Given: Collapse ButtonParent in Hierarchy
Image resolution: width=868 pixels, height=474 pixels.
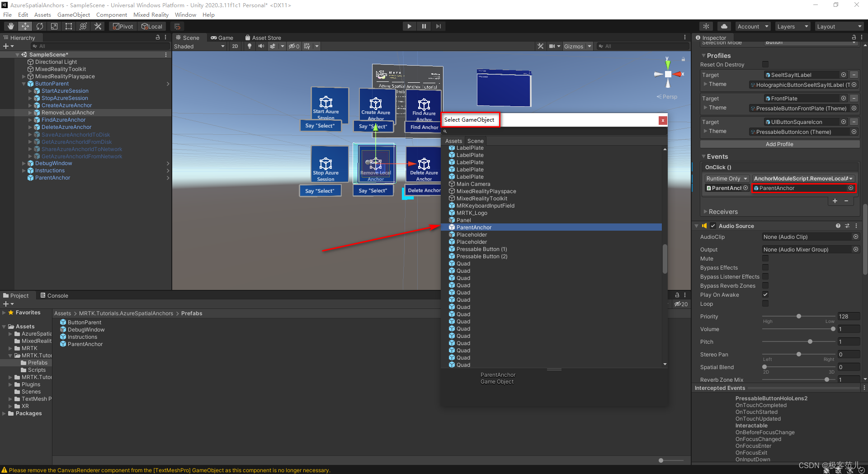Looking at the screenshot, I should point(24,84).
